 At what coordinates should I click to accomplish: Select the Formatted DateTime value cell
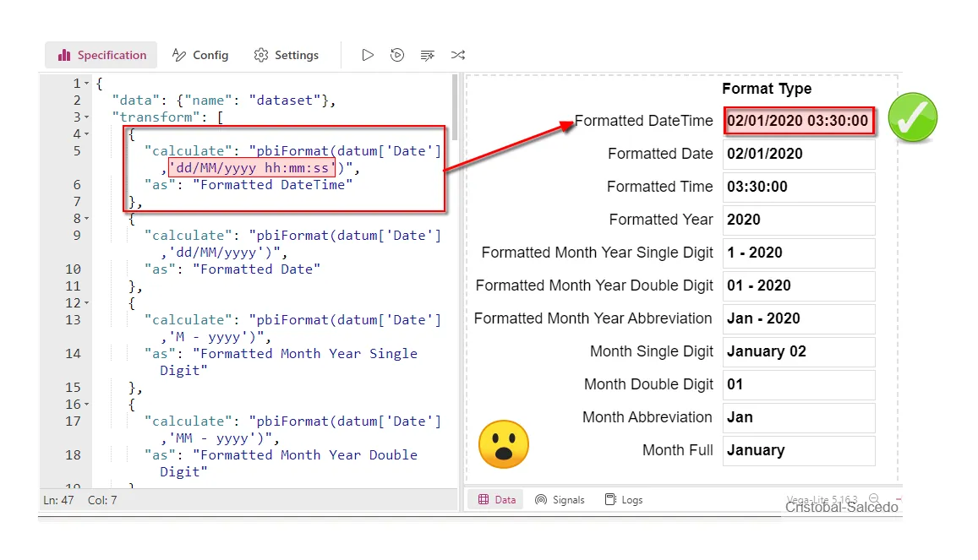coord(798,121)
